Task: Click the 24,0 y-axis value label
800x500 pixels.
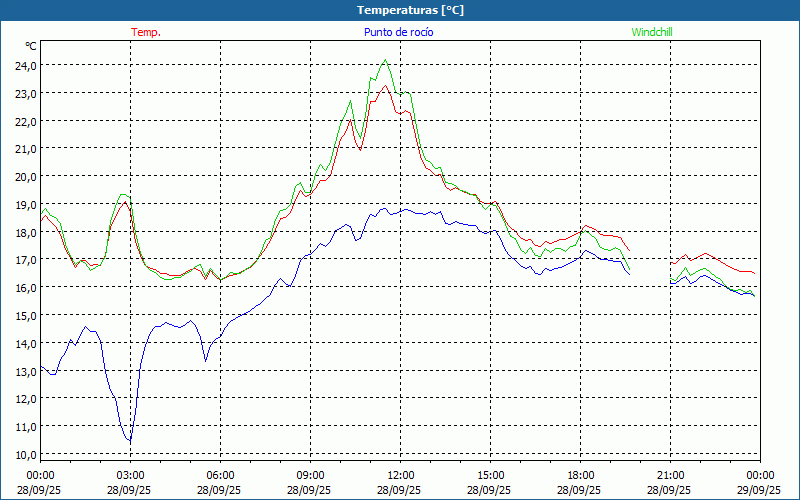Action: [25, 65]
